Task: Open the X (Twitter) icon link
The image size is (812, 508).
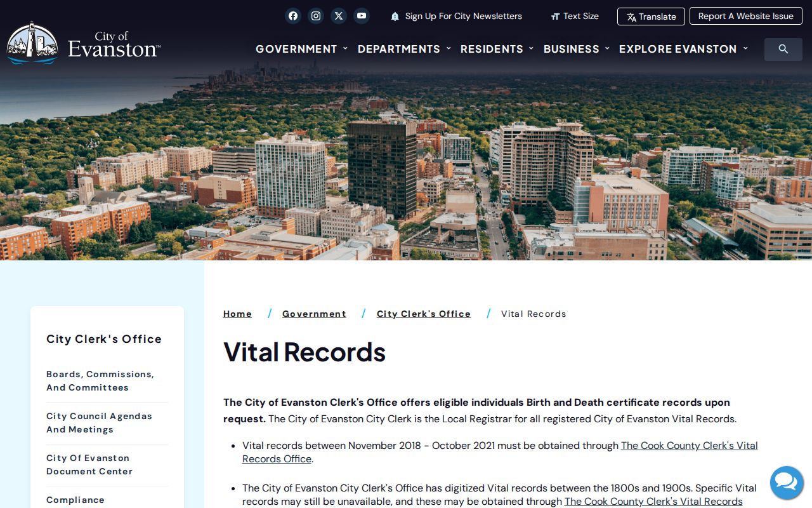Action: (x=339, y=16)
